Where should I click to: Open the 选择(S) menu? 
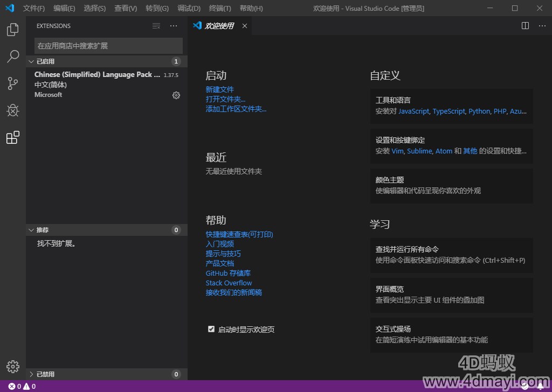pos(95,8)
